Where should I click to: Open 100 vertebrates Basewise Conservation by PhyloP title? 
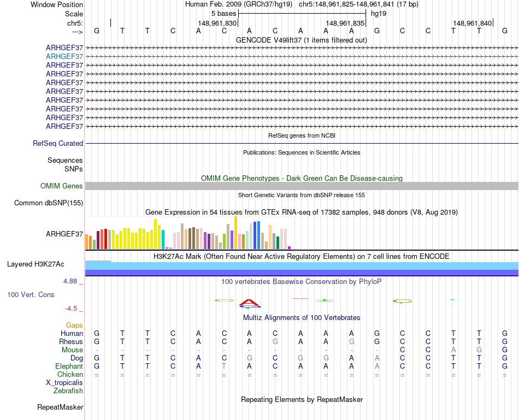coord(302,282)
